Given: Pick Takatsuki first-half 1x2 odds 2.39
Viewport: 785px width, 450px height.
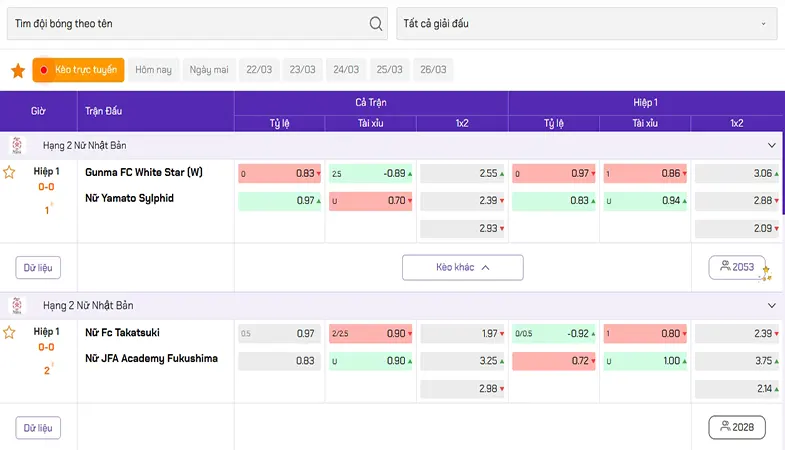Looking at the screenshot, I should click(737, 334).
